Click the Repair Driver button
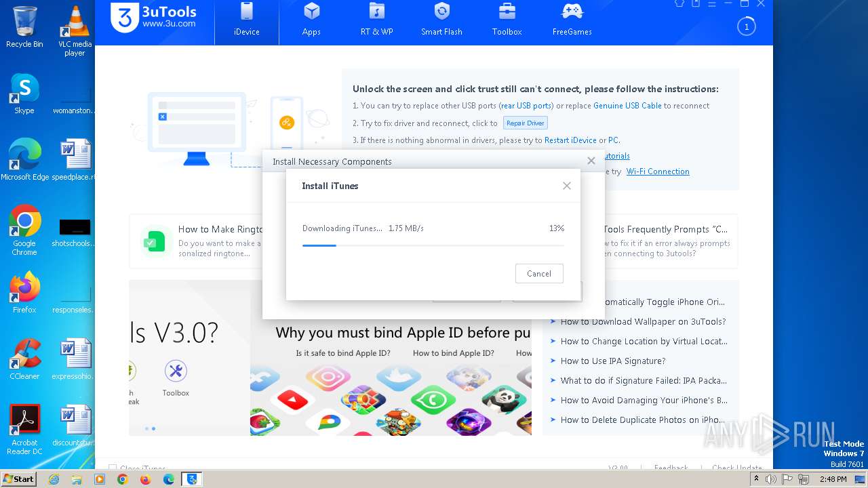The image size is (868, 488). click(x=525, y=123)
